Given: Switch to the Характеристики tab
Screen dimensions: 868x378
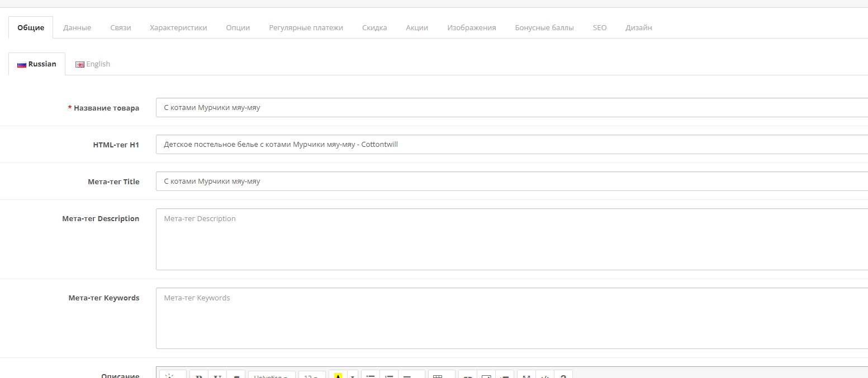Looking at the screenshot, I should pyautogui.click(x=178, y=27).
